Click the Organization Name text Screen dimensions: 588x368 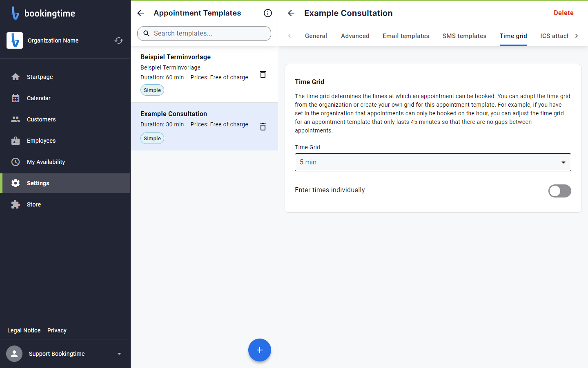click(x=53, y=40)
